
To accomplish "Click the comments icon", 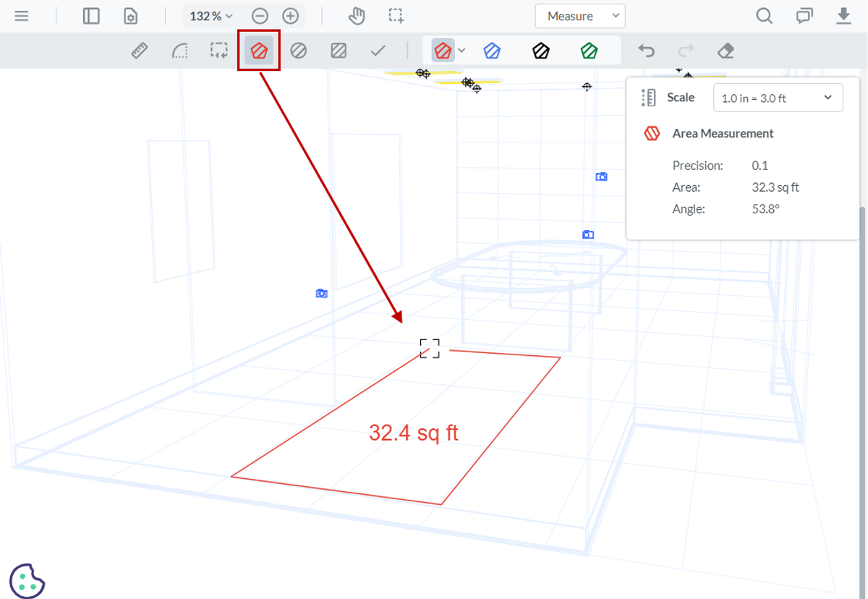I will [x=804, y=15].
